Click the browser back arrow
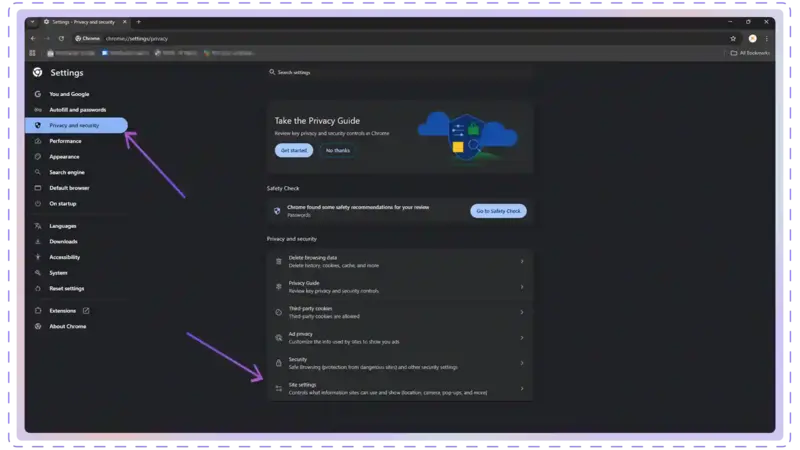This screenshot has height=450, width=800. (33, 38)
